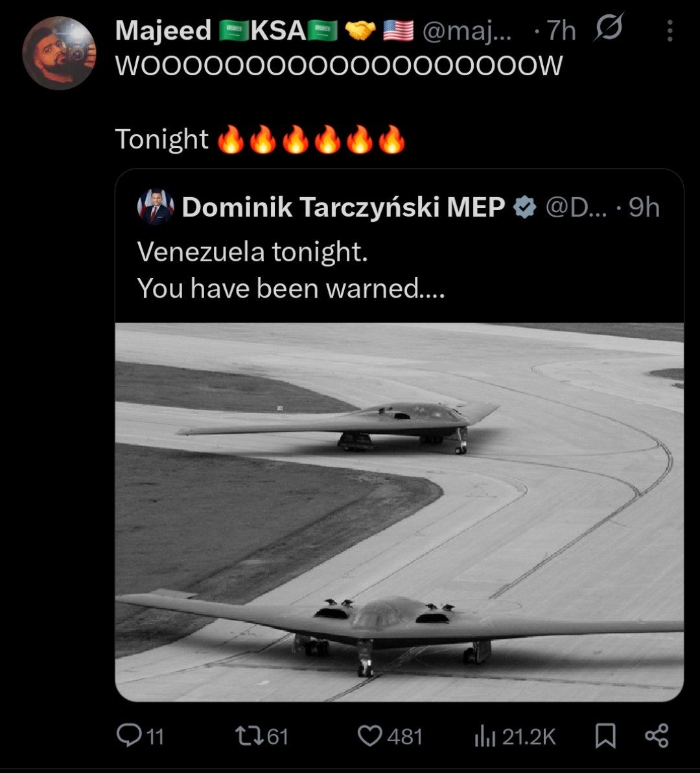Open Majeed's profile picture
700x773 pixels.
59,53
